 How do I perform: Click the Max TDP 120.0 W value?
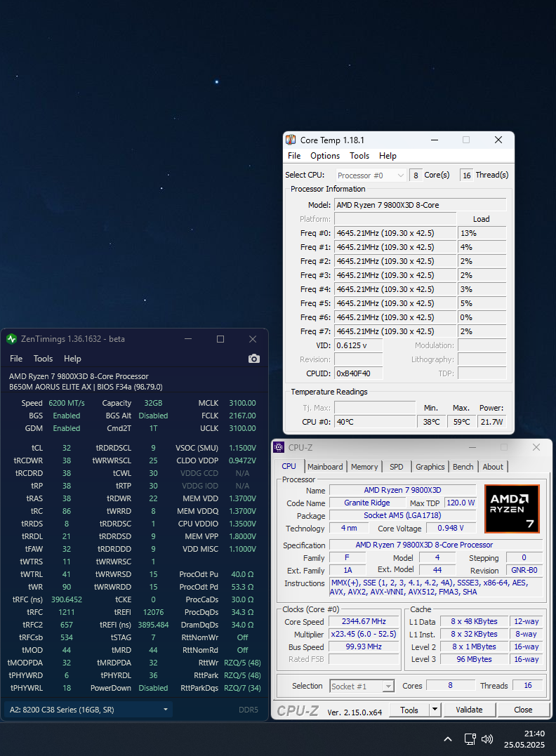[461, 503]
